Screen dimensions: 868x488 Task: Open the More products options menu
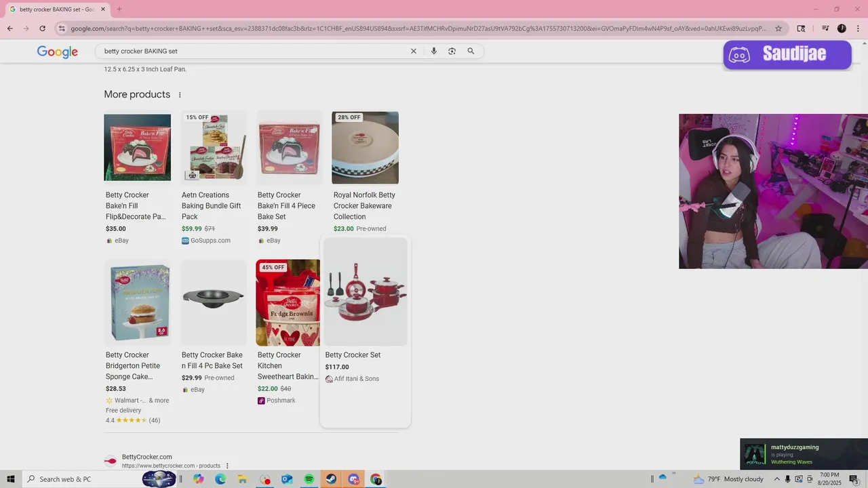point(180,95)
